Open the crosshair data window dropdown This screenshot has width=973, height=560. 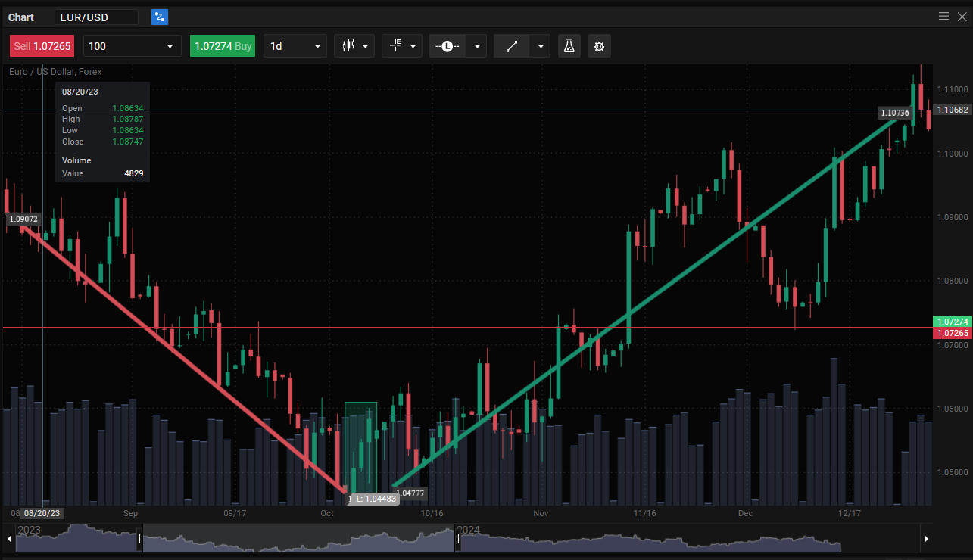[401, 46]
